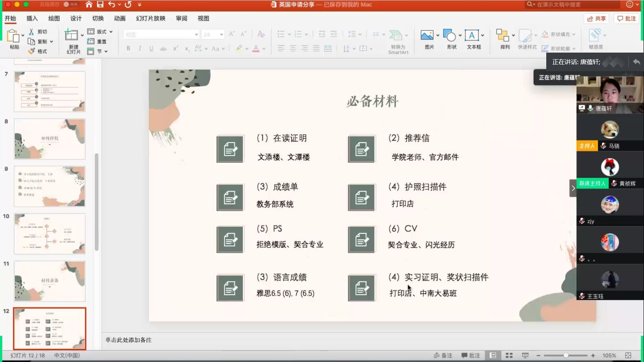Select slide 8 thumbnail
The width and height of the screenshot is (644, 362).
[x=50, y=139]
